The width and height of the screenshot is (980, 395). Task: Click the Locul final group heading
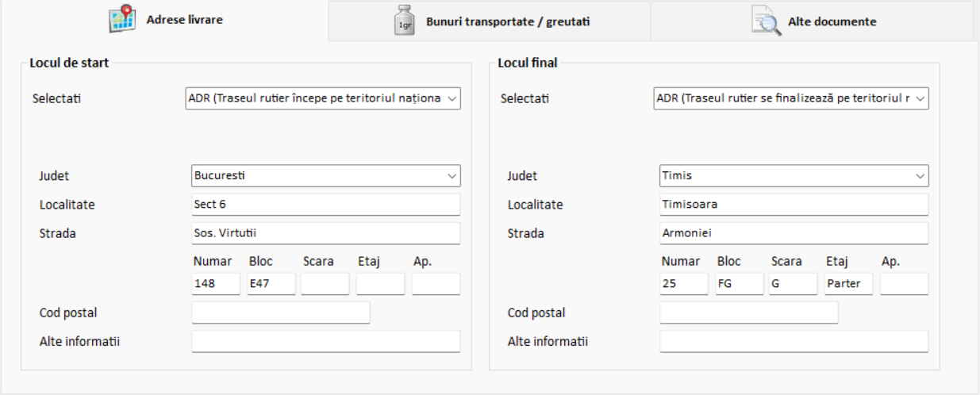[528, 63]
